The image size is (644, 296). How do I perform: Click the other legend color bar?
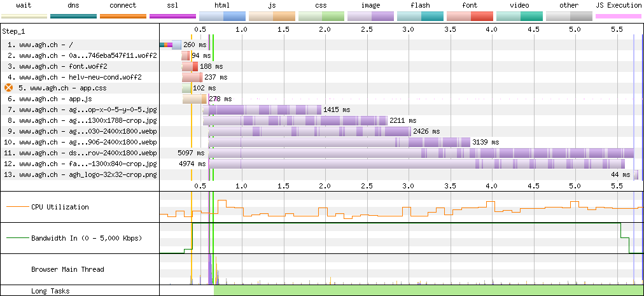pos(570,17)
